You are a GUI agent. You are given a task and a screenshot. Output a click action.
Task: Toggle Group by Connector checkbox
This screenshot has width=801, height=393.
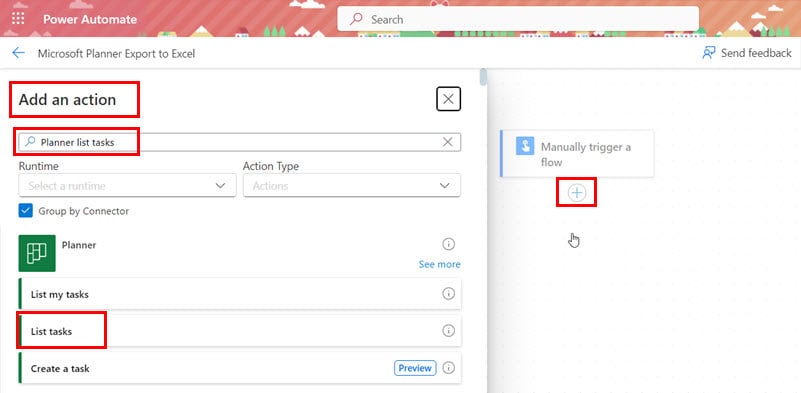click(x=26, y=211)
